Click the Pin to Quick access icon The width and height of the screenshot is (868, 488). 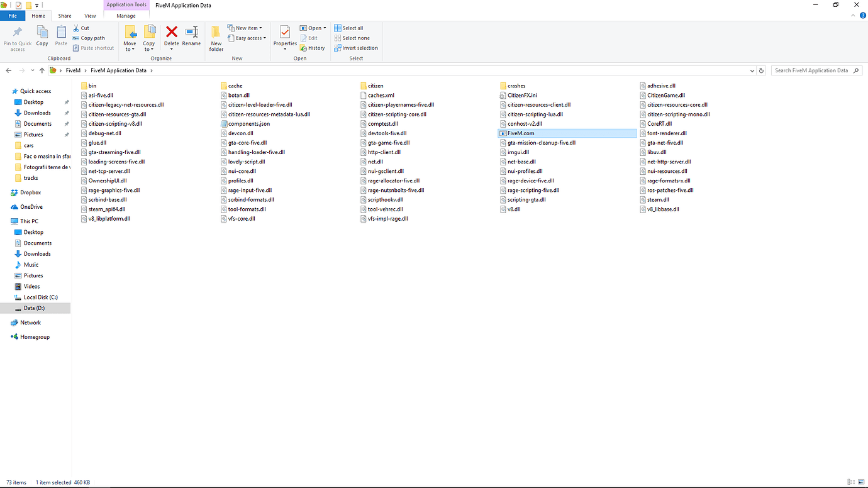[17, 38]
